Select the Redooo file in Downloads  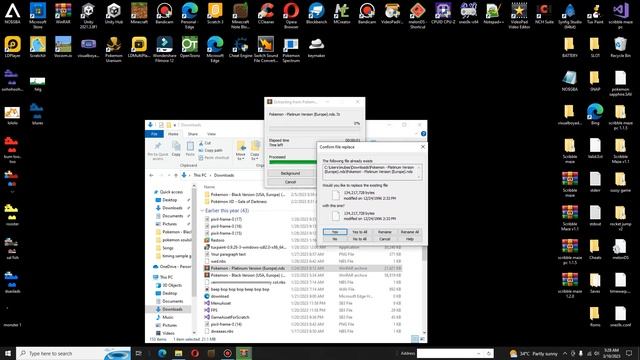(x=214, y=240)
